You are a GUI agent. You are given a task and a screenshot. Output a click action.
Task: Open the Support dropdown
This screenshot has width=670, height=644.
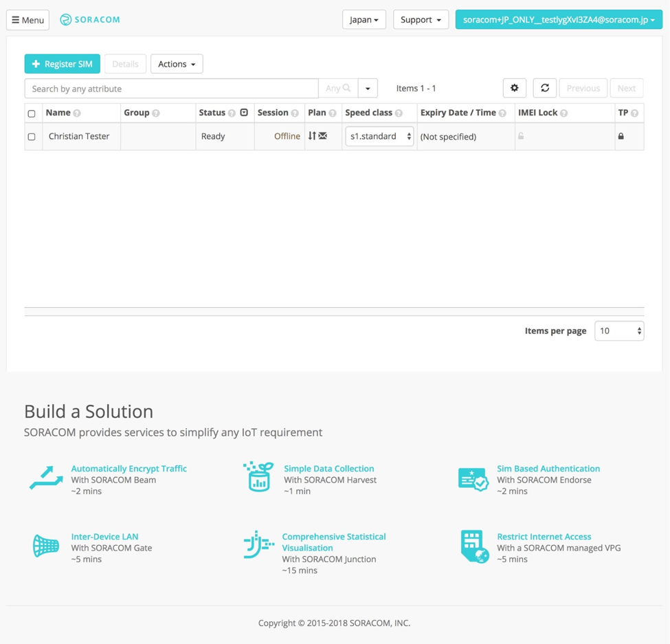(x=421, y=20)
